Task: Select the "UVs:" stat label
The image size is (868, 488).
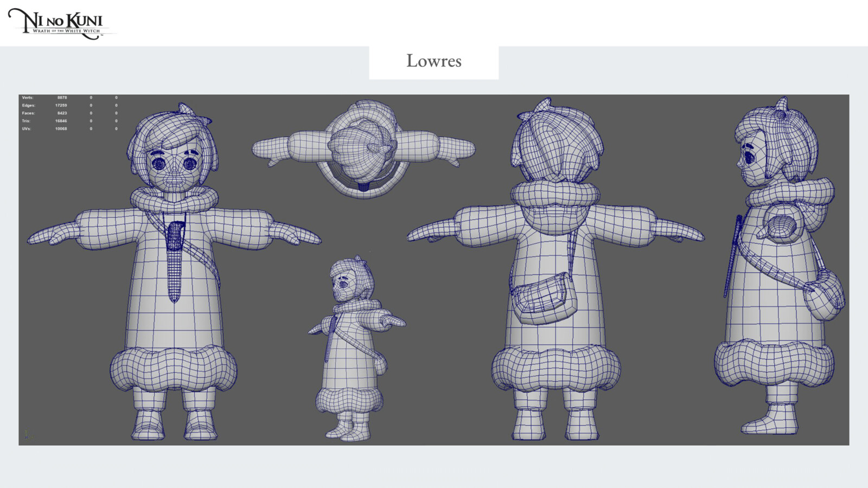Action: click(x=27, y=129)
